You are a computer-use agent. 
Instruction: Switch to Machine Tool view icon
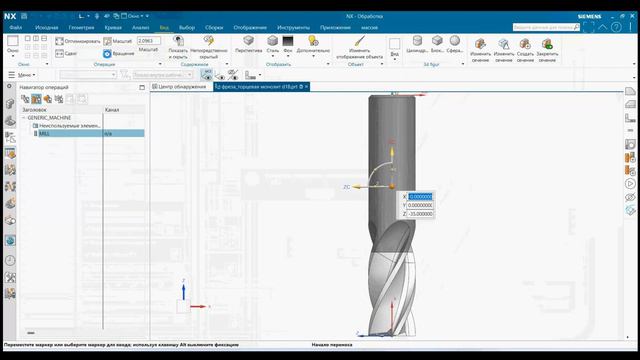(36, 99)
